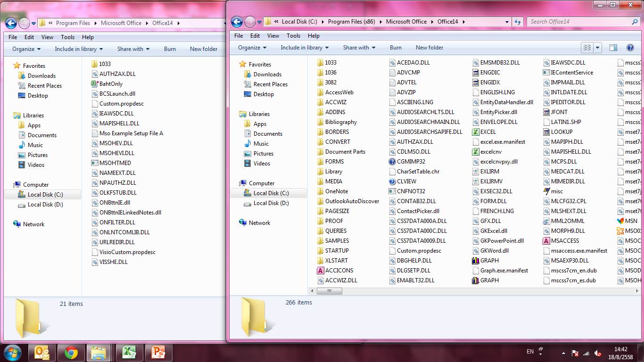Click Program Files (x86) breadcrumb
644x362 pixels.
(352, 22)
